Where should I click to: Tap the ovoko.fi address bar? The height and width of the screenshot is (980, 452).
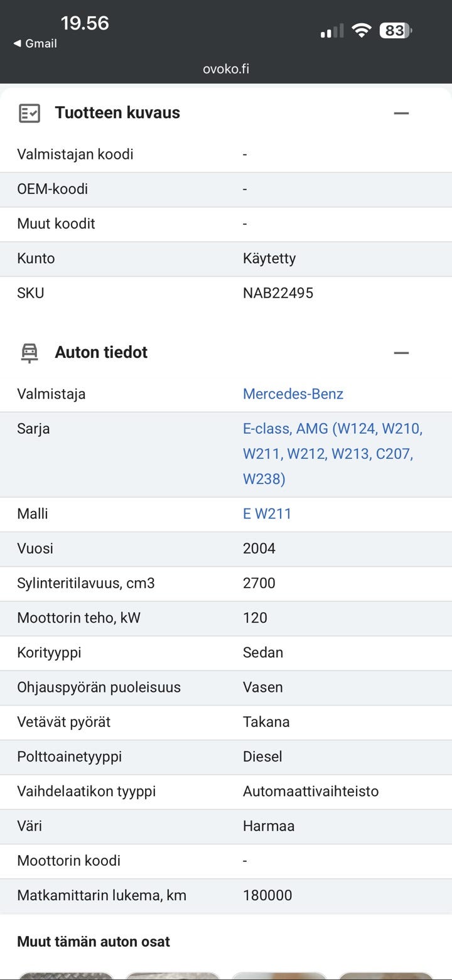coord(226,69)
